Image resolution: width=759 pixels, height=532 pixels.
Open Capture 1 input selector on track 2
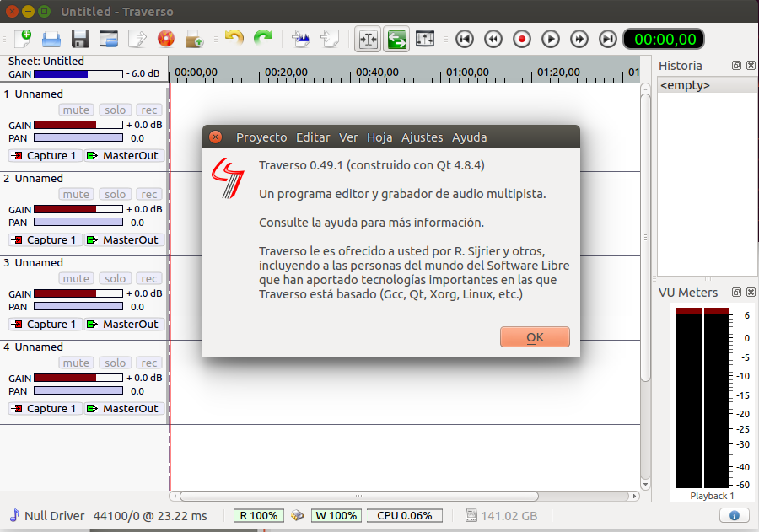pos(45,239)
